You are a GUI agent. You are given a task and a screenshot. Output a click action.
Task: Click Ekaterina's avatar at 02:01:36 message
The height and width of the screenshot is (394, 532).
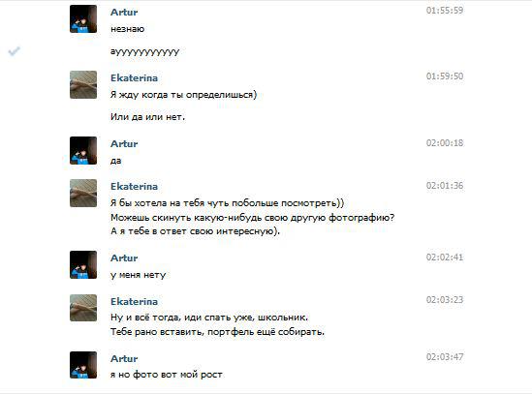tap(83, 193)
